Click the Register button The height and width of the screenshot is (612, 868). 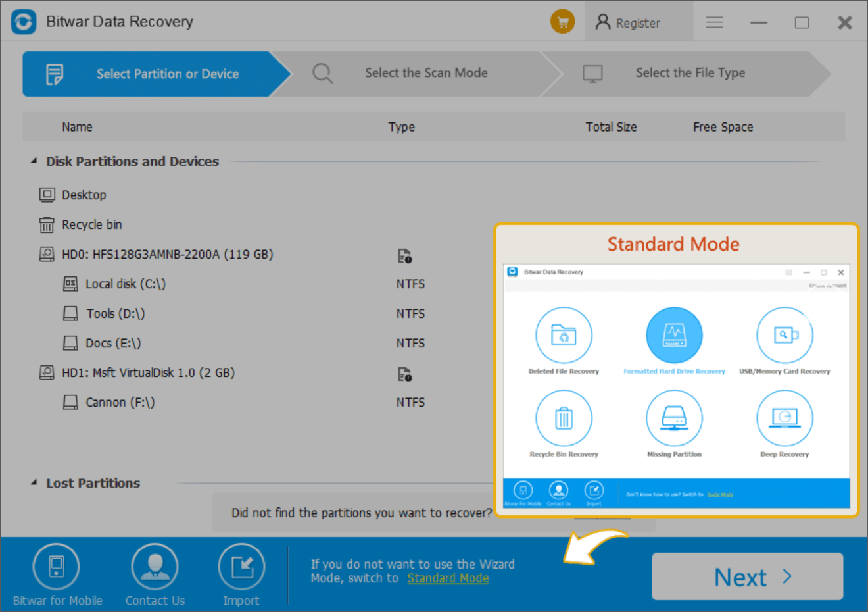tap(628, 23)
